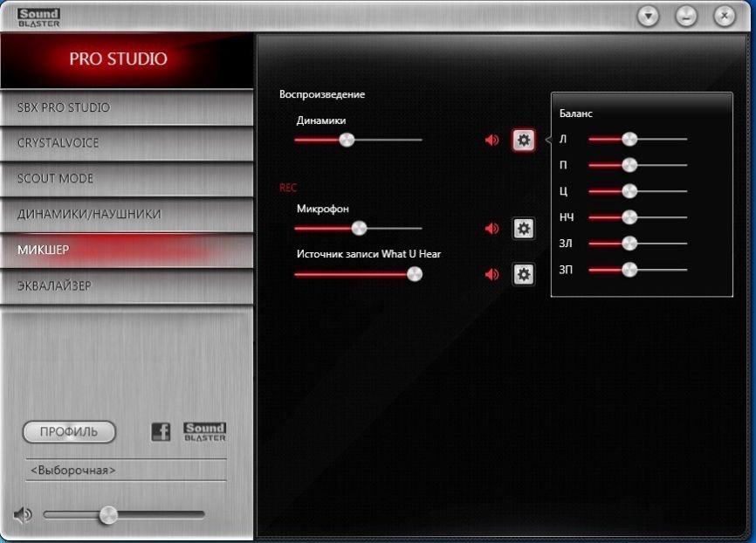
Task: Click the ПРОФИЛЬ button
Action: (69, 431)
